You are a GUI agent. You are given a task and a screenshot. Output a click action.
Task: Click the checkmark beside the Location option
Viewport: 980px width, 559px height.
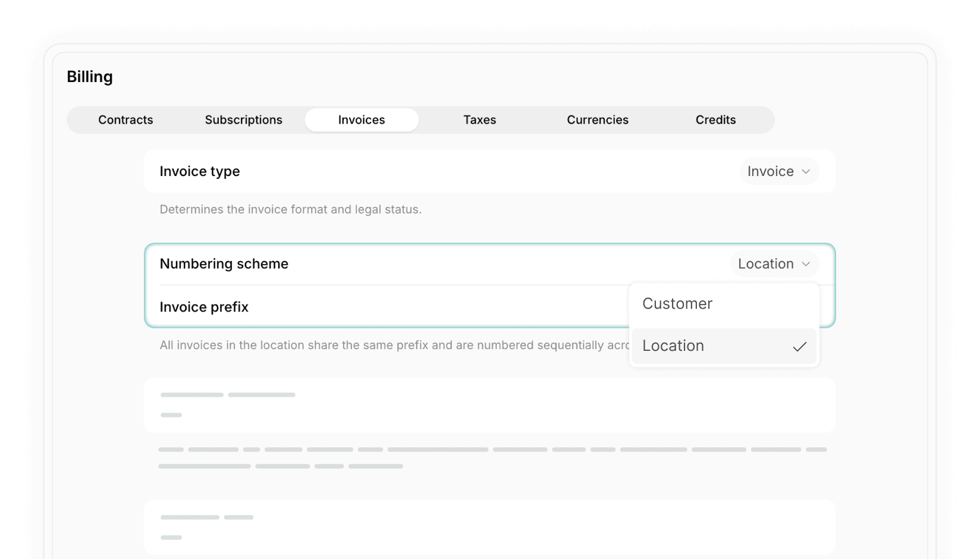799,347
